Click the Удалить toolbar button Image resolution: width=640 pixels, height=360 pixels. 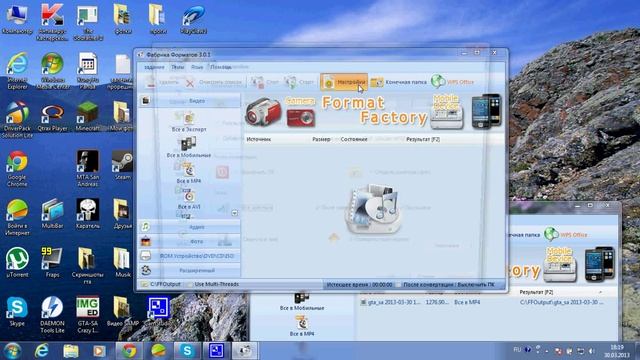162,82
